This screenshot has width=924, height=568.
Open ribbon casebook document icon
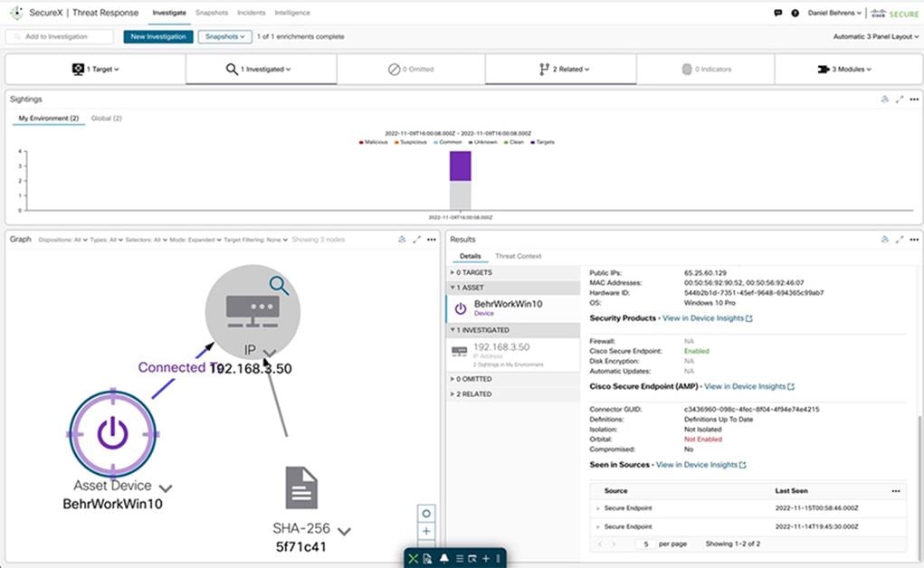pyautogui.click(x=428, y=559)
